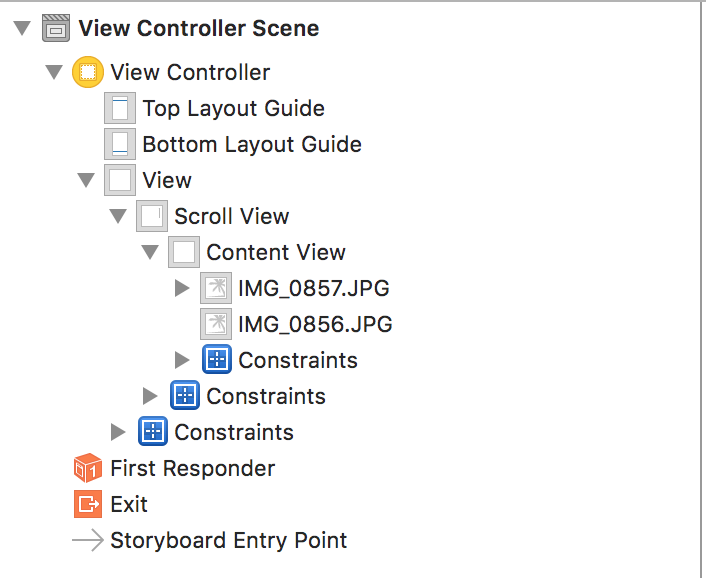
Task: Select the Content View label in outline
Action: [276, 253]
